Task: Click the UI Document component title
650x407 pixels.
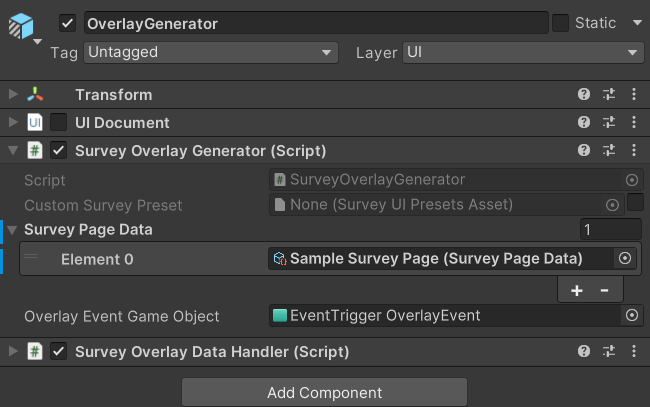Action: (122, 123)
